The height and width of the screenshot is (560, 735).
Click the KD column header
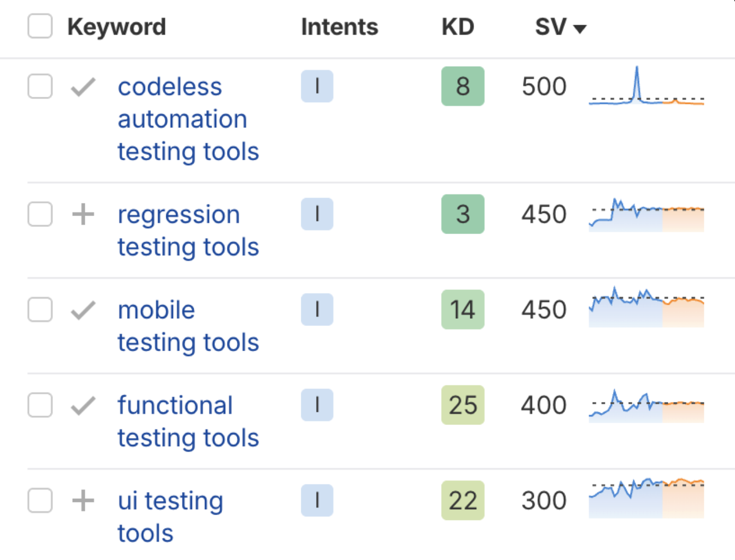[x=457, y=26]
